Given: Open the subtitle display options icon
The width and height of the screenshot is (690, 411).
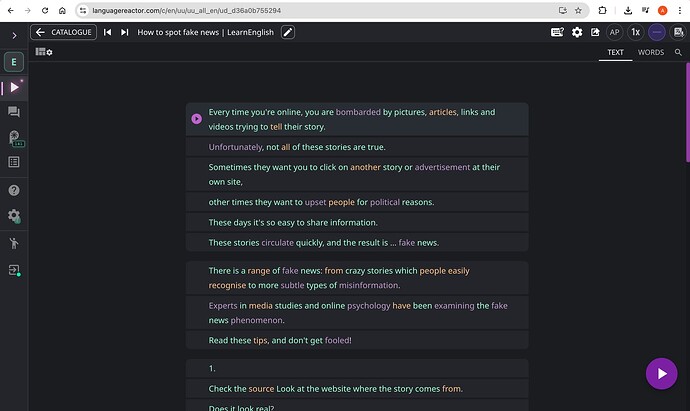Looking at the screenshot, I should click(x=557, y=32).
